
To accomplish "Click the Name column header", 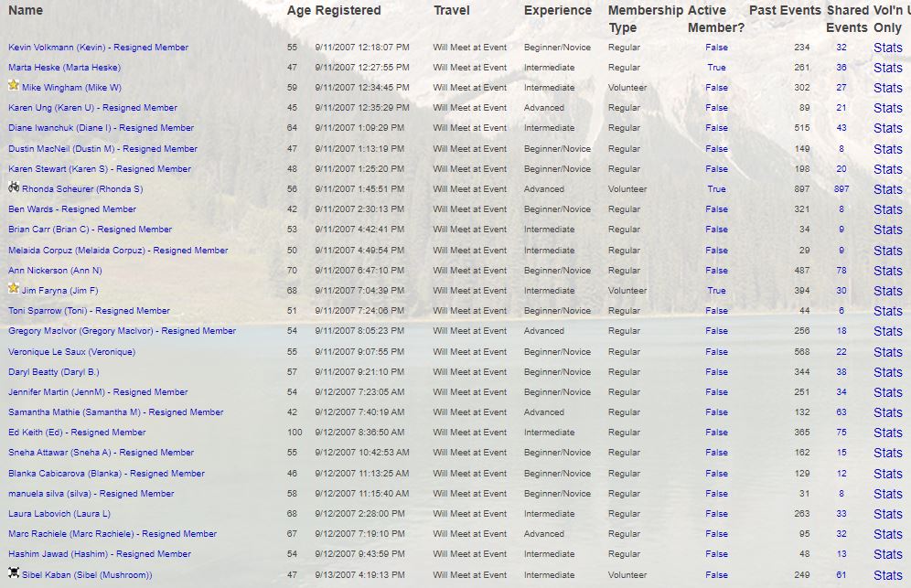I will coord(26,10).
